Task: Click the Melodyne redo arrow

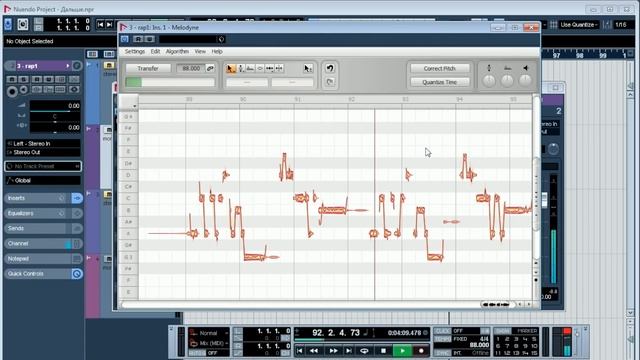Action: click(x=330, y=82)
